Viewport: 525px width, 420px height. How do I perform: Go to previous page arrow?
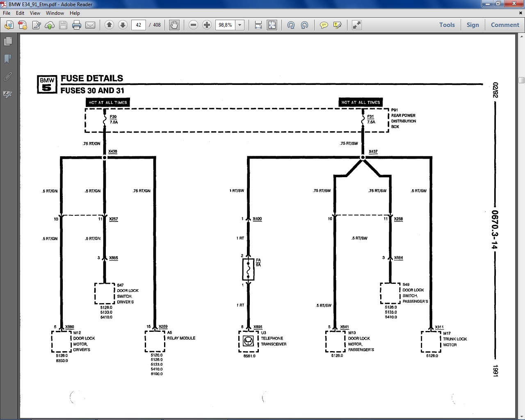pos(109,25)
